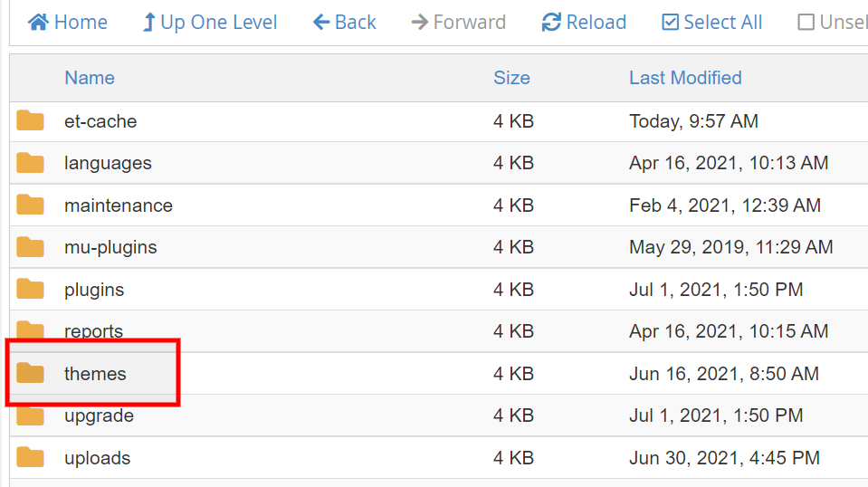
Task: Sort files by Name column header
Action: tap(90, 78)
